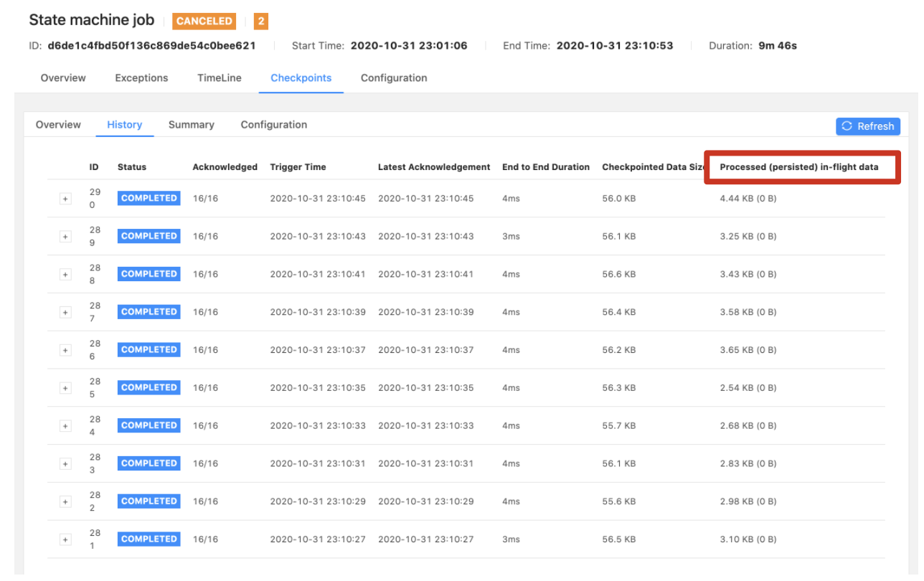Screen dimensions: 924x581
Task: Switch to the Exceptions tab
Action: click(x=141, y=77)
